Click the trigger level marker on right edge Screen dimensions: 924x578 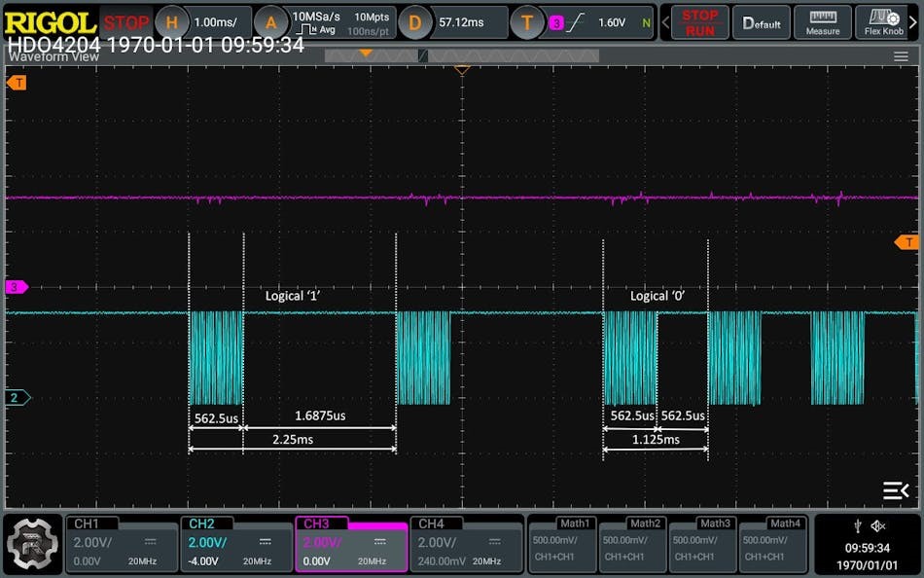908,242
